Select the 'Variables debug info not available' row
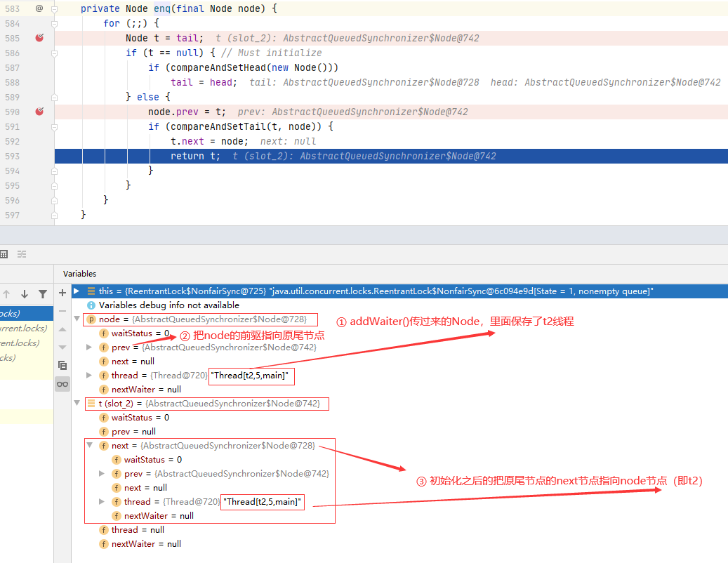Viewport: 728px width, 563px height. pyautogui.click(x=399, y=305)
